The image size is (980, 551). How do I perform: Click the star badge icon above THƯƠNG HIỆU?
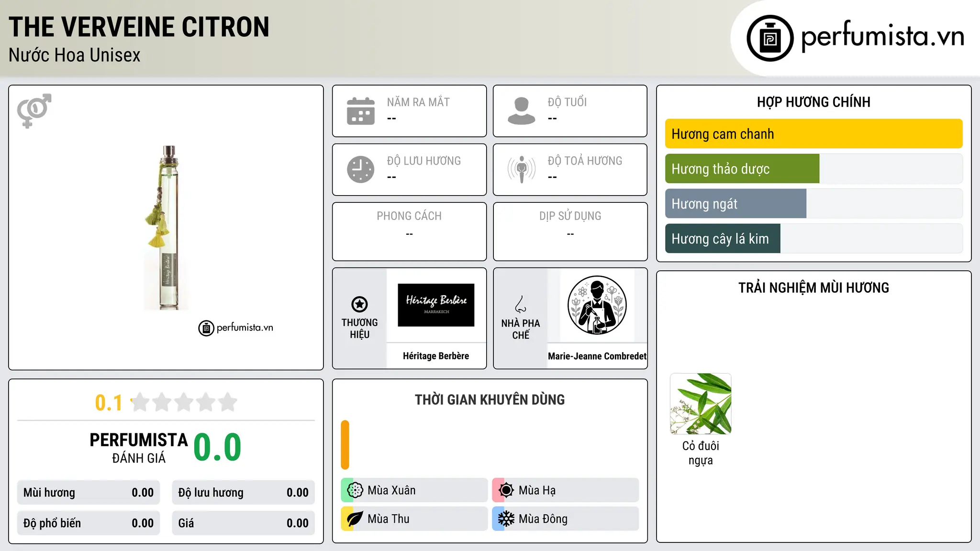coord(359,304)
